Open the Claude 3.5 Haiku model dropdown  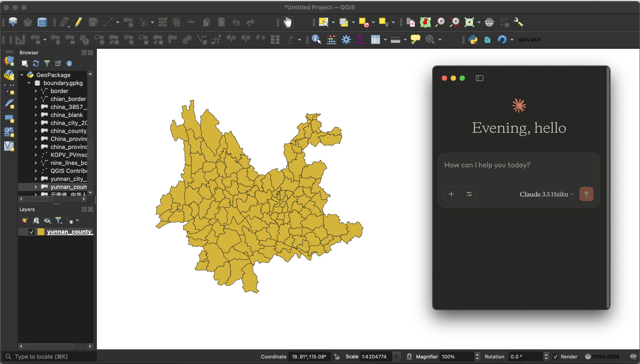[546, 194]
